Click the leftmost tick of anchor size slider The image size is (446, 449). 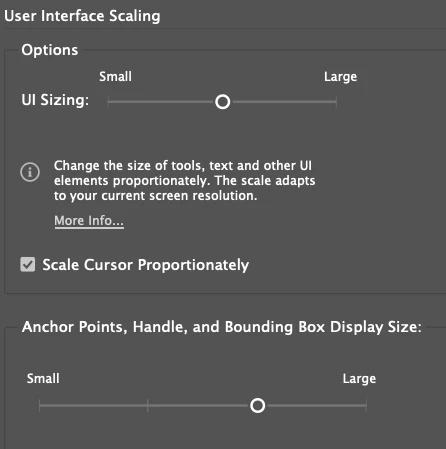[39, 406]
